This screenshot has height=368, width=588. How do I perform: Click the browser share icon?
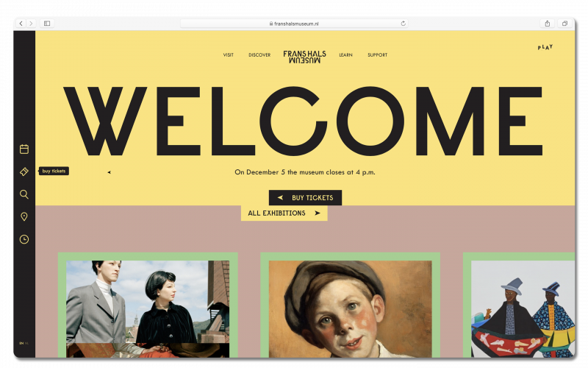(x=547, y=24)
